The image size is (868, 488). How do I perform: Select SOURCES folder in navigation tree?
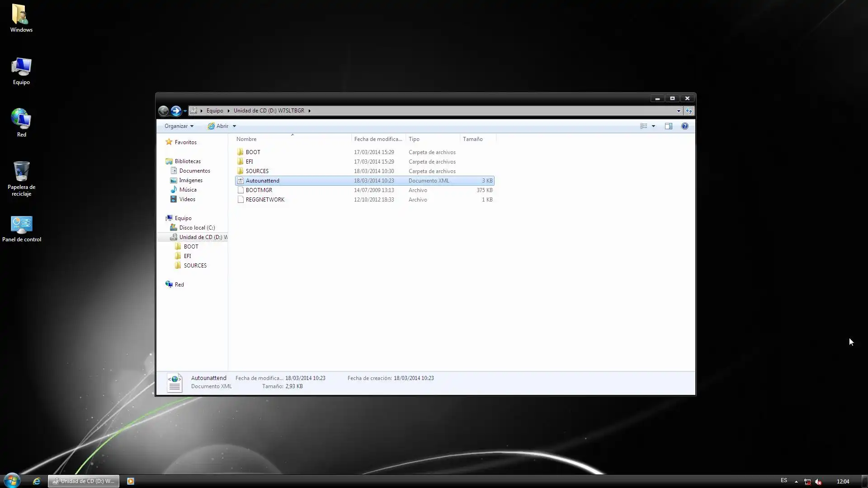(x=195, y=266)
